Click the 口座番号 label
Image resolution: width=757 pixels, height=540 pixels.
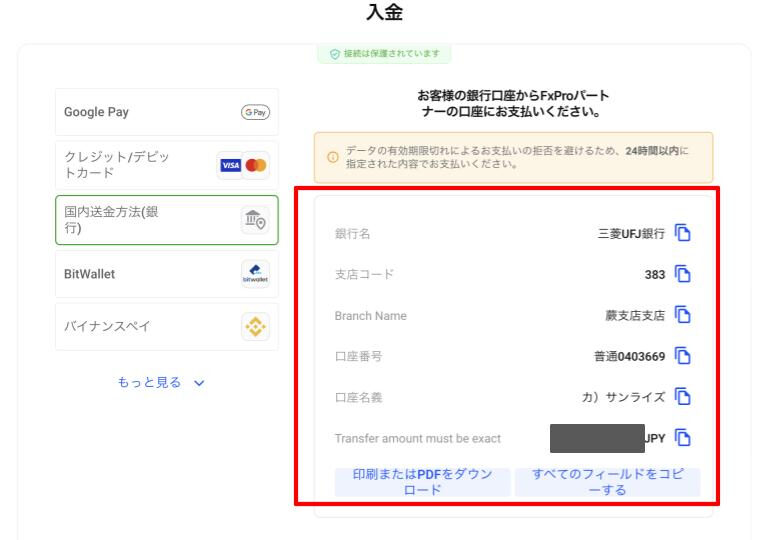(x=359, y=357)
